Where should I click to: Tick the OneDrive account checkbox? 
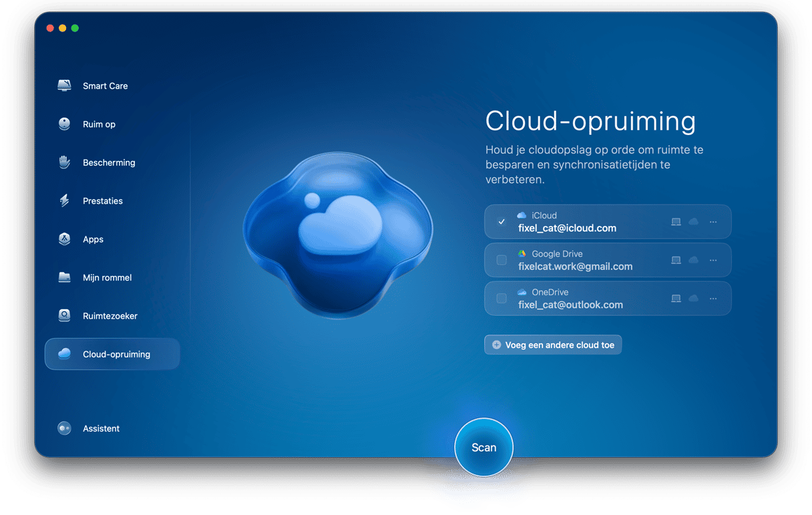pyautogui.click(x=501, y=299)
